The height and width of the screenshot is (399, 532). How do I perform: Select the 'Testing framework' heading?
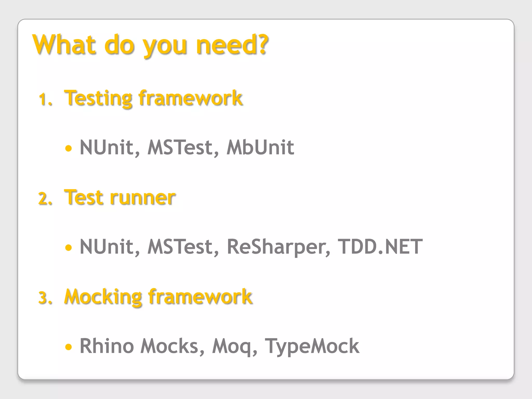153,98
